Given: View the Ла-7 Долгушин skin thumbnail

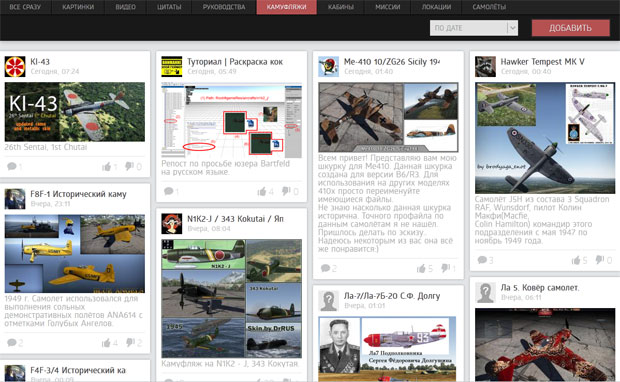Looking at the screenshot, I should (388, 349).
